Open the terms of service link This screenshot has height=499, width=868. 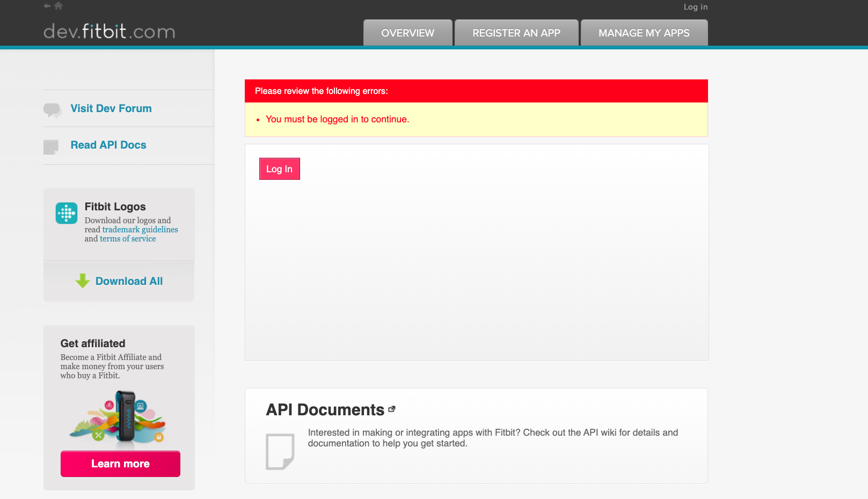pos(128,239)
